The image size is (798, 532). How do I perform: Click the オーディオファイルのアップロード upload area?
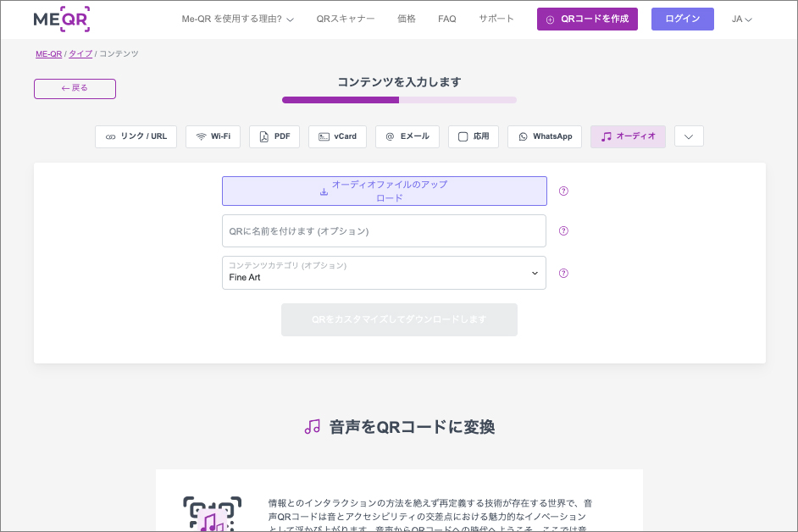point(384,191)
